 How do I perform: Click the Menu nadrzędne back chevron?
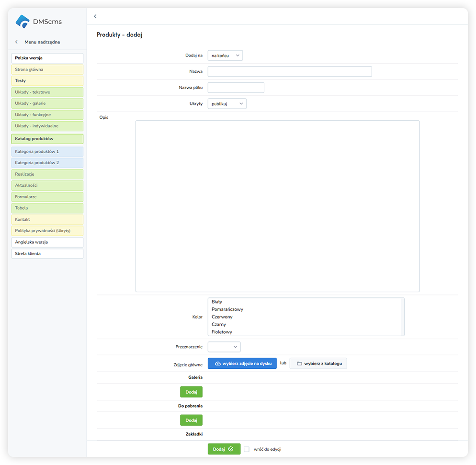click(x=17, y=42)
